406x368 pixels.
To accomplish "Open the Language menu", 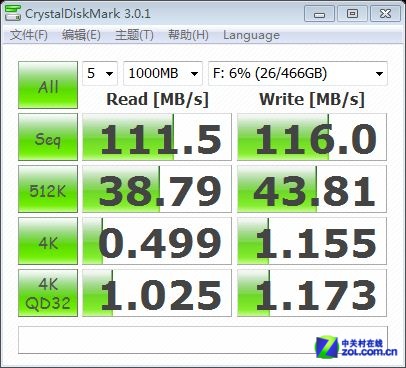I will 251,35.
